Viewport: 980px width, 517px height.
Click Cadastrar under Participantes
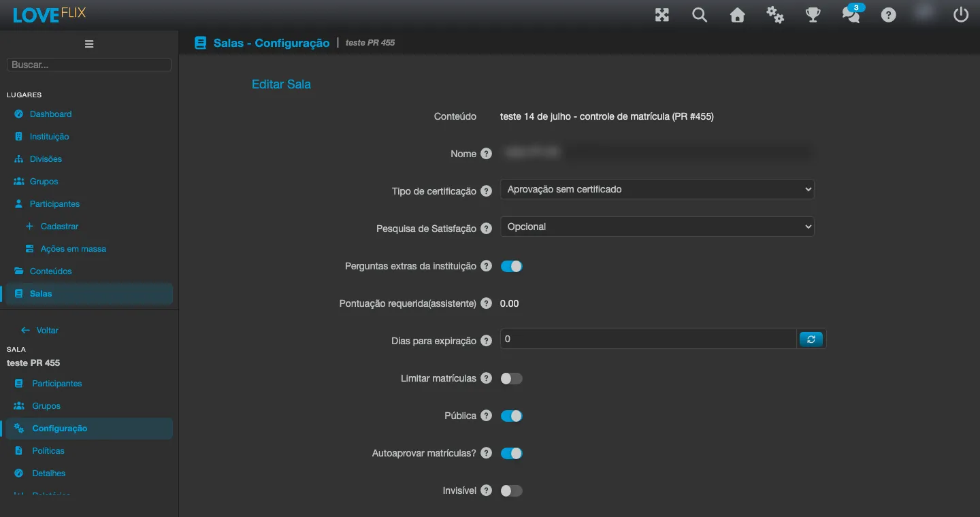(59, 227)
